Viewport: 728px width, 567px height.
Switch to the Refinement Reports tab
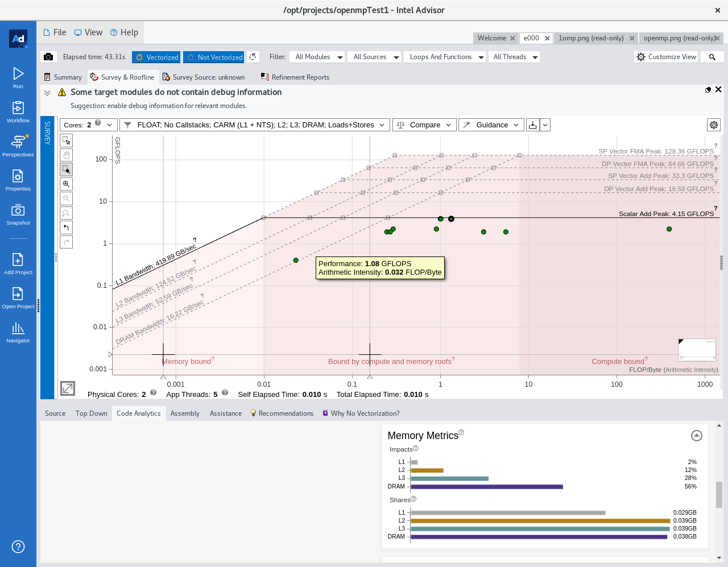pyautogui.click(x=295, y=77)
